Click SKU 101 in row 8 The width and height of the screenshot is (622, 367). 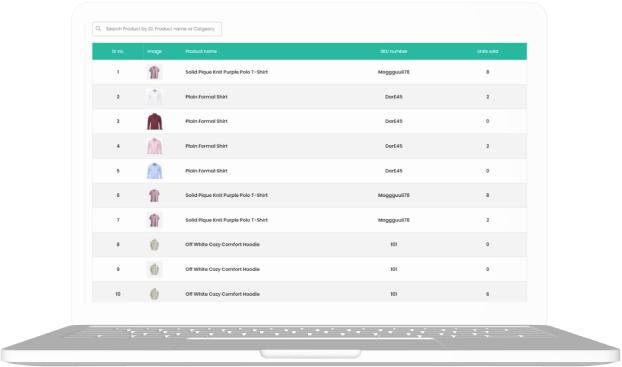(394, 244)
